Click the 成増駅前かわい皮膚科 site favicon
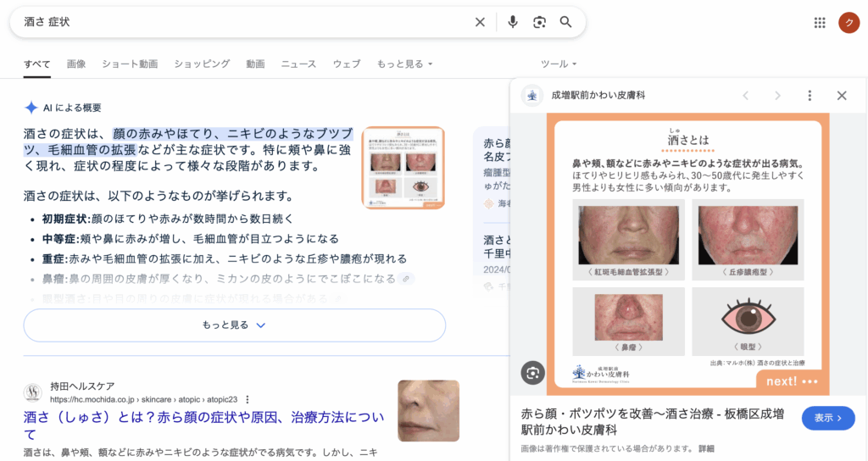 pos(532,96)
